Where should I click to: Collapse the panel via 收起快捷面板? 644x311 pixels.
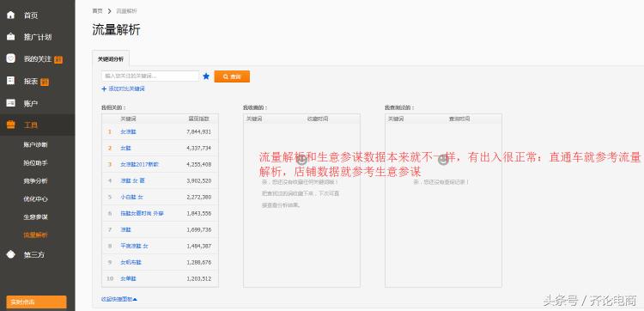pos(119,299)
